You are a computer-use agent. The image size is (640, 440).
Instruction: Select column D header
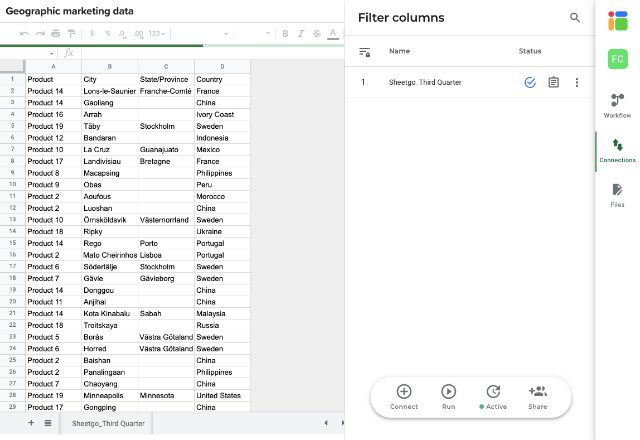click(222, 67)
